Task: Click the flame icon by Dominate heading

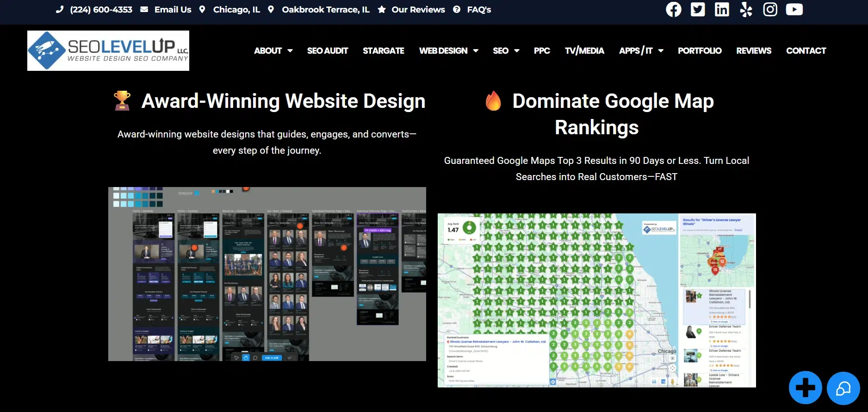Action: tap(493, 100)
